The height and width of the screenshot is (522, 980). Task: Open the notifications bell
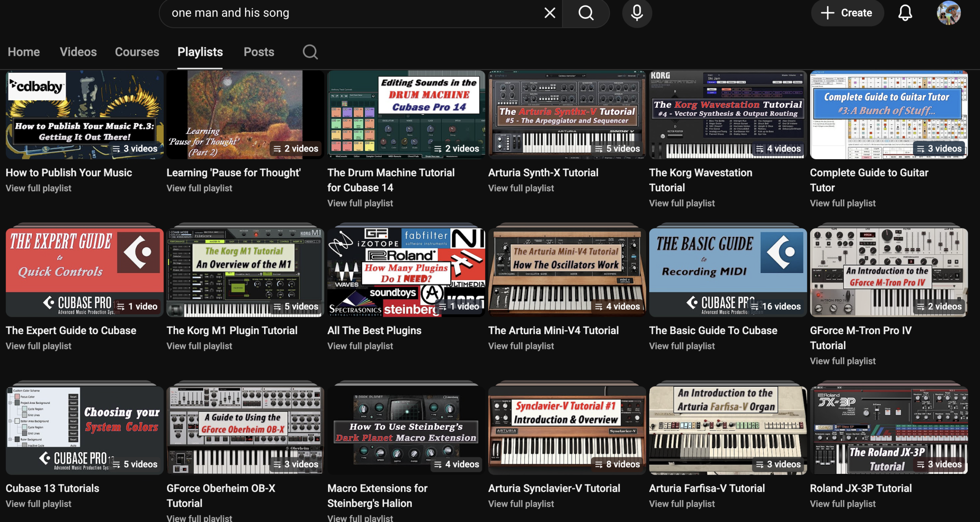[x=905, y=13]
